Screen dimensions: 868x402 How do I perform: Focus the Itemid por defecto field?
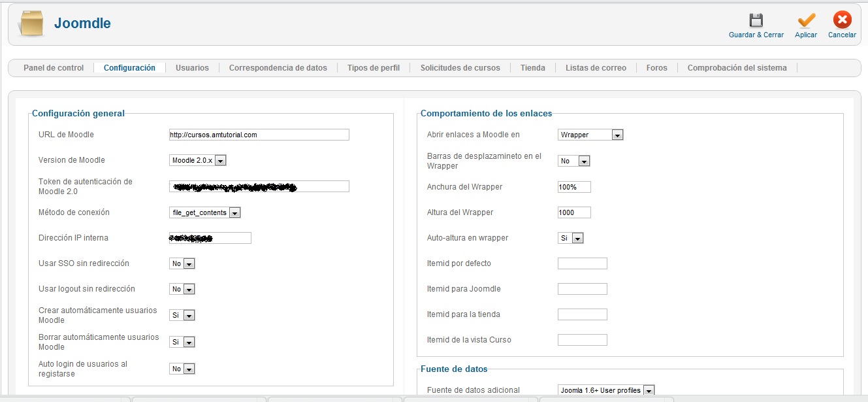coord(582,263)
